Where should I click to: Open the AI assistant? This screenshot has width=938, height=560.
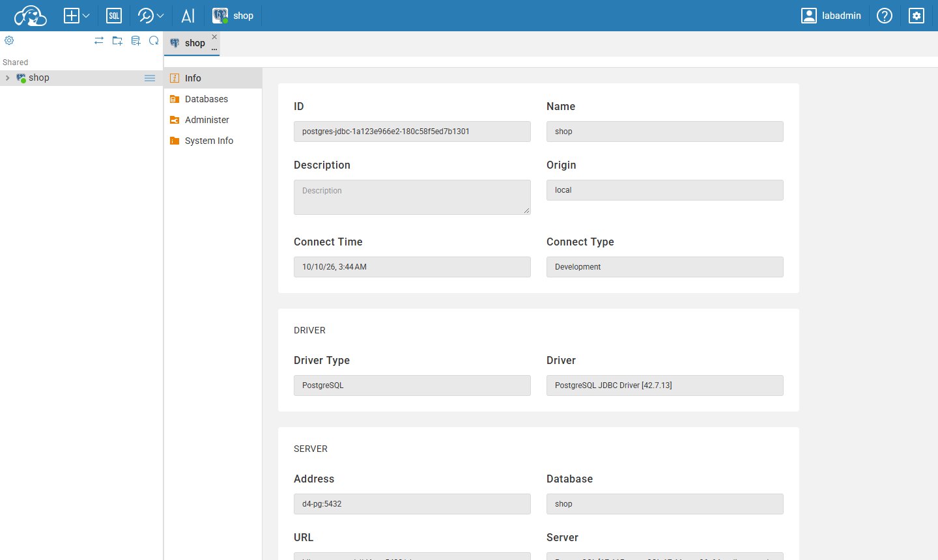click(x=188, y=16)
